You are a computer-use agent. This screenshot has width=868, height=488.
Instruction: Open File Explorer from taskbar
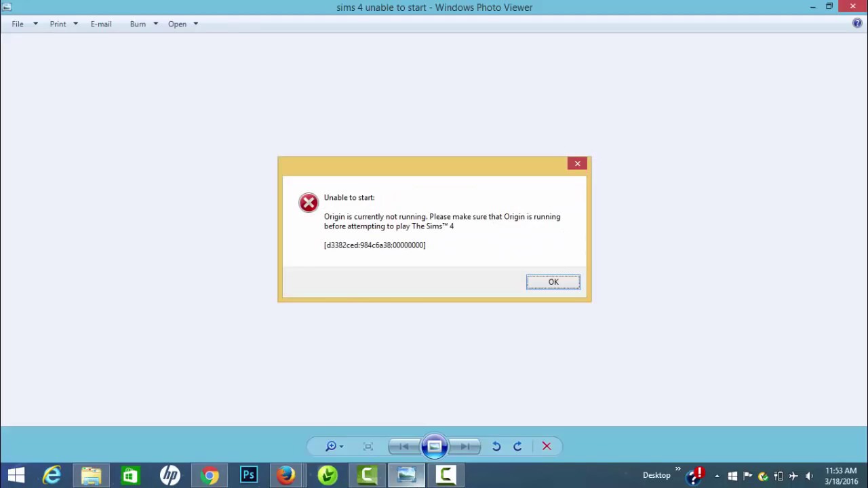91,476
